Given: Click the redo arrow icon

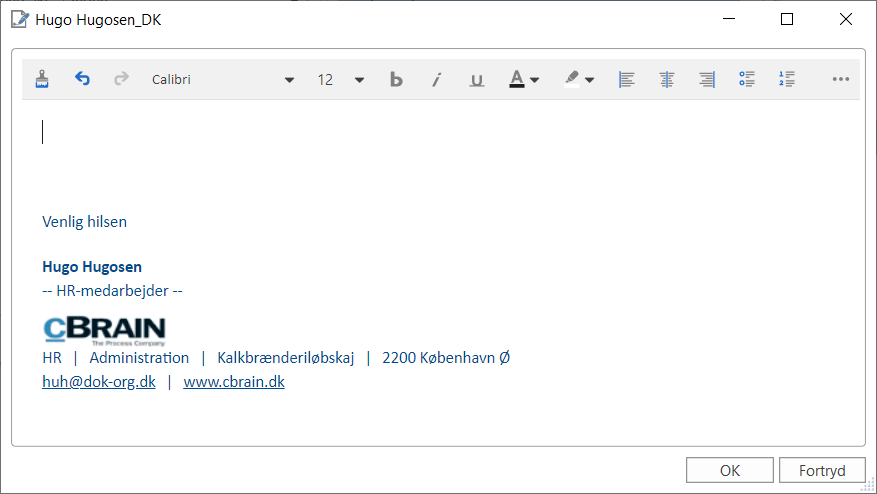Looking at the screenshot, I should point(121,79).
